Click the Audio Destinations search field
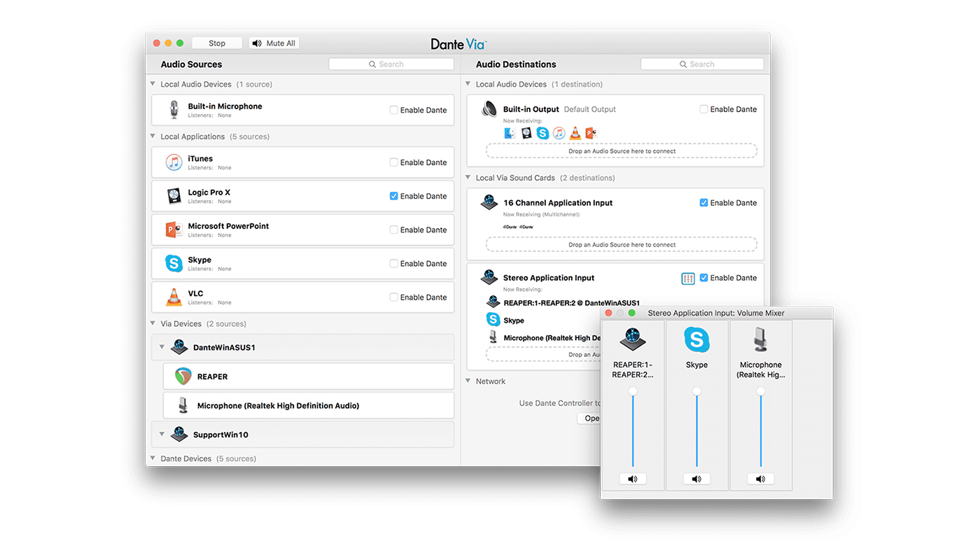This screenshot has height=560, width=980. point(702,64)
